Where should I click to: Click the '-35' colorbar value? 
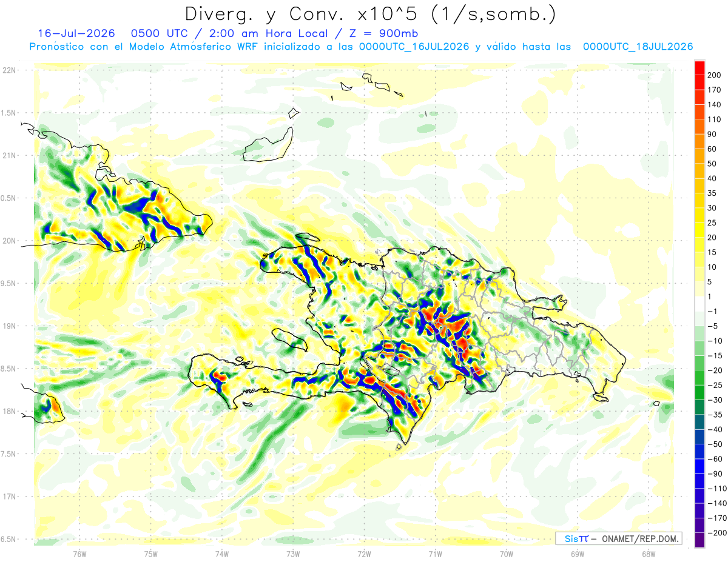click(x=716, y=415)
